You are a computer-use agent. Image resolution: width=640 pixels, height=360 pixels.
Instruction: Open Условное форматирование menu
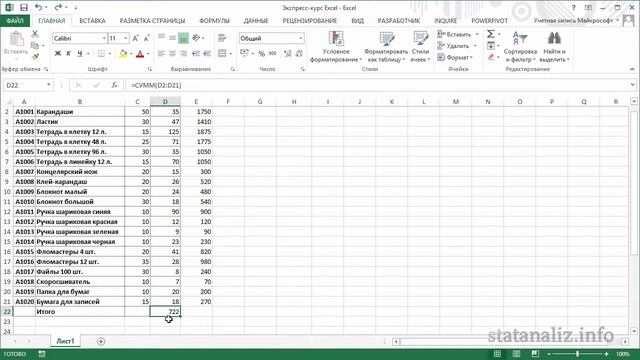click(x=336, y=47)
